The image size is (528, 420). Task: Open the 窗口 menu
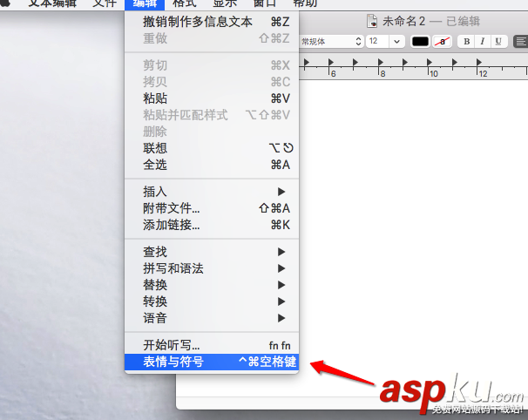(x=265, y=3)
